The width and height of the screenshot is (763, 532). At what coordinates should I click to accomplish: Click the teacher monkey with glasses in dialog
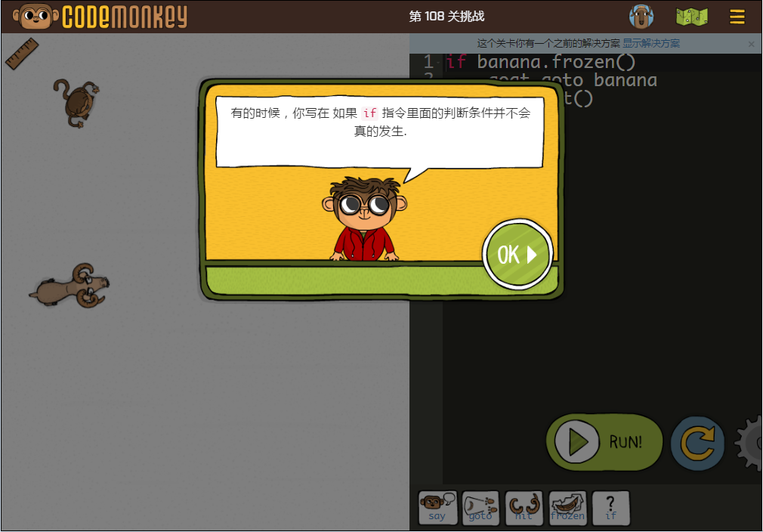click(x=364, y=219)
